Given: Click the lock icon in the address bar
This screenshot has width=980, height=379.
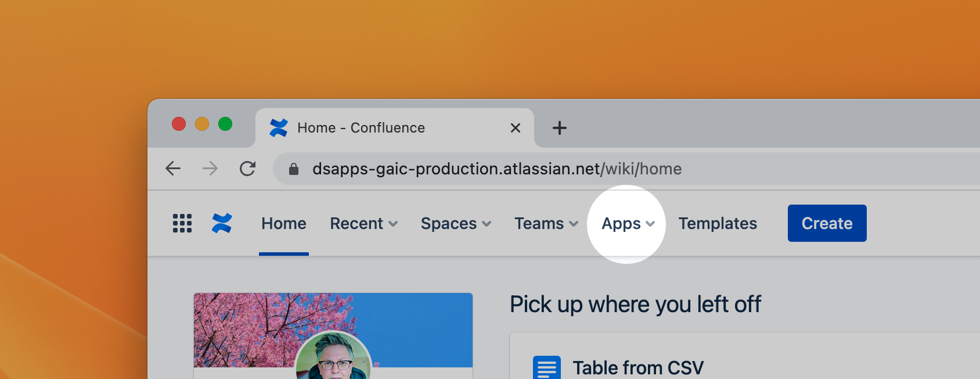Looking at the screenshot, I should point(294,169).
